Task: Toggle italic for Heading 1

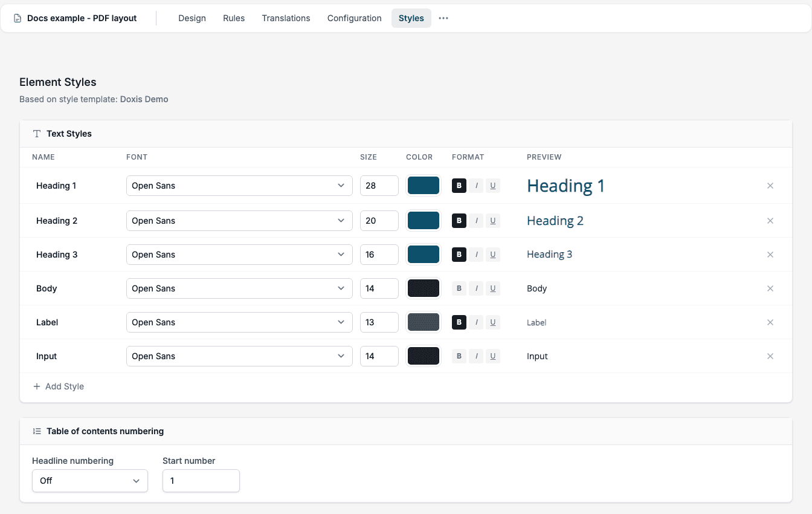Action: point(477,186)
